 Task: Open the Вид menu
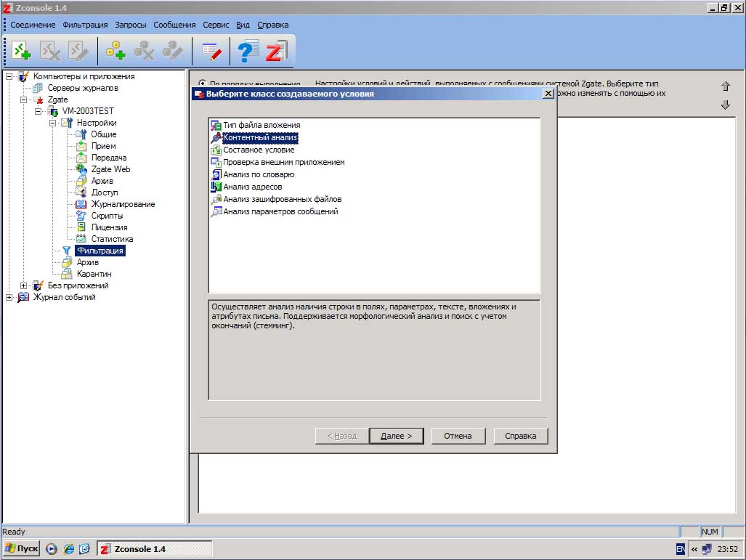(x=243, y=25)
